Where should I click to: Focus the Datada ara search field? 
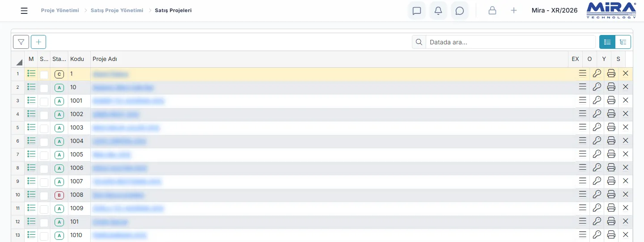tap(510, 42)
